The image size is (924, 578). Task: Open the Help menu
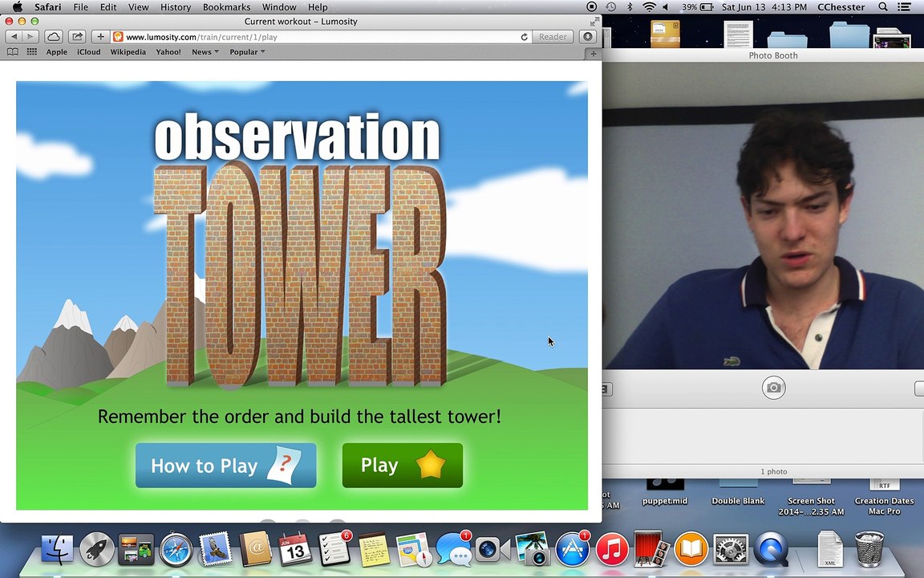(x=318, y=7)
